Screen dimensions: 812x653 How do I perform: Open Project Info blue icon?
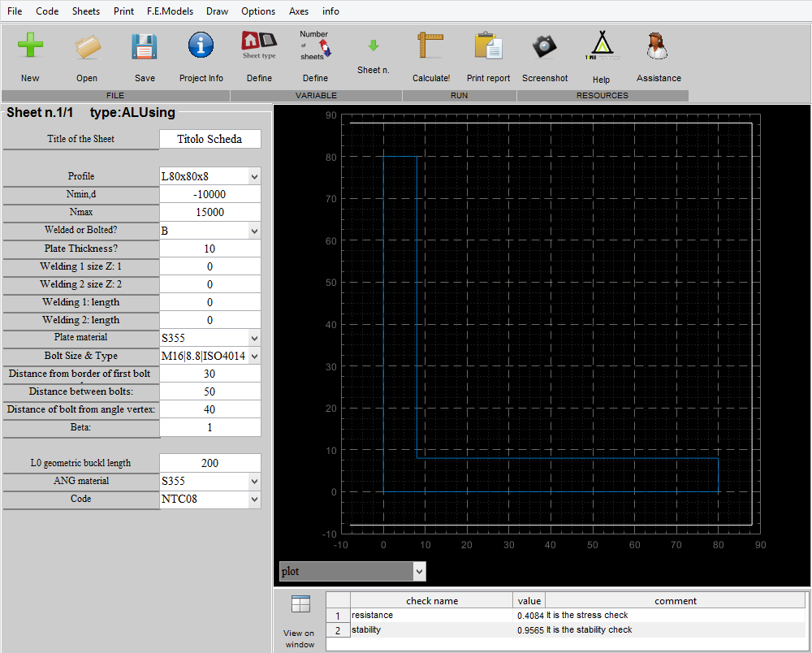tap(201, 45)
